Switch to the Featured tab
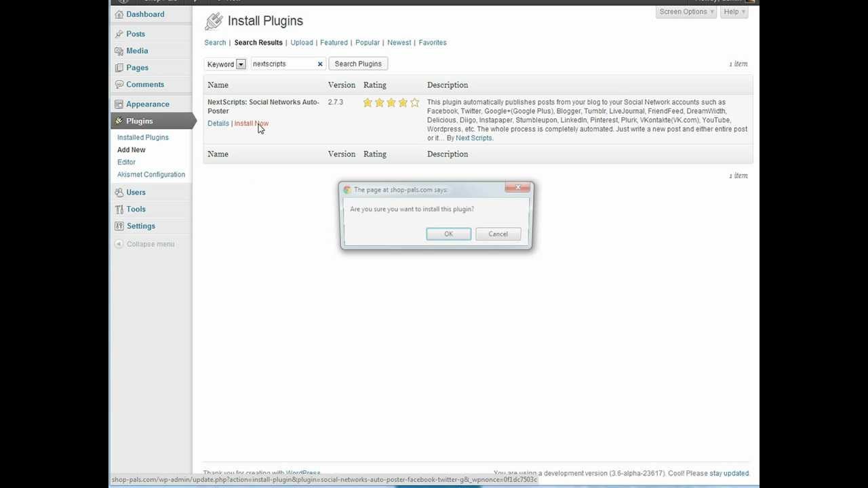The image size is (868, 488). point(334,43)
